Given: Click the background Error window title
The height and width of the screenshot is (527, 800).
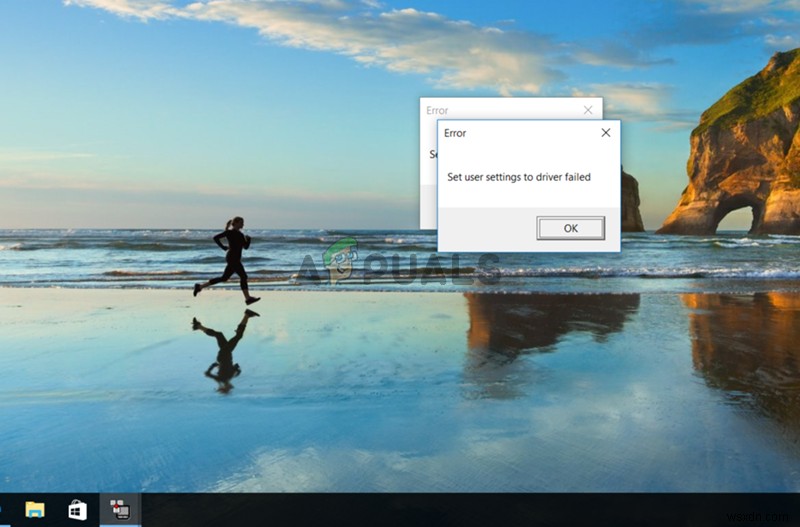Looking at the screenshot, I should click(437, 110).
